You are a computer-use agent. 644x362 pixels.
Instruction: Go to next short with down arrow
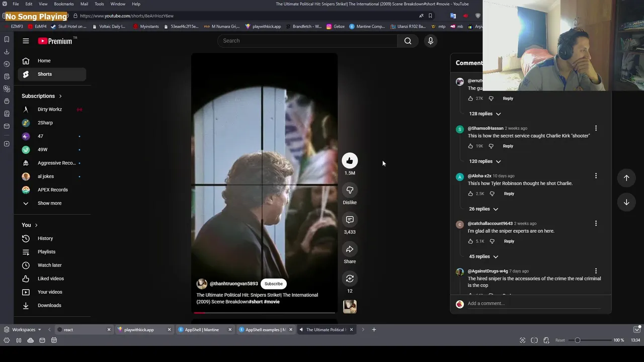click(x=626, y=202)
